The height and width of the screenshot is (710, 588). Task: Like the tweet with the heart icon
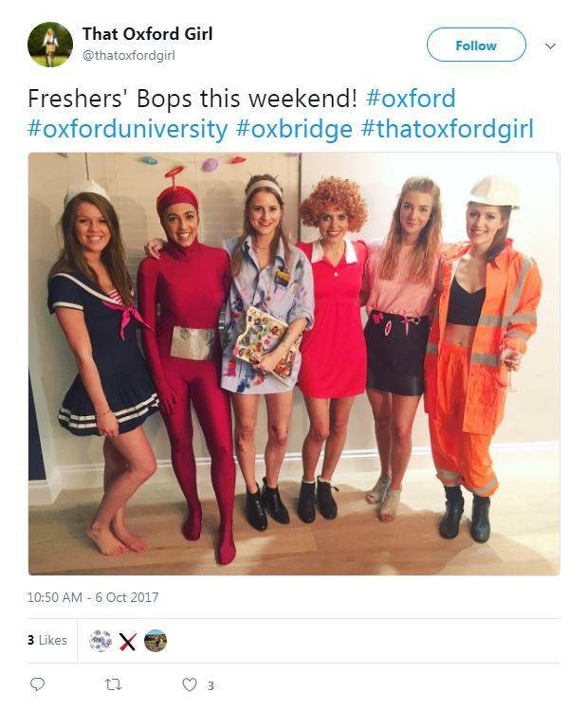(190, 684)
